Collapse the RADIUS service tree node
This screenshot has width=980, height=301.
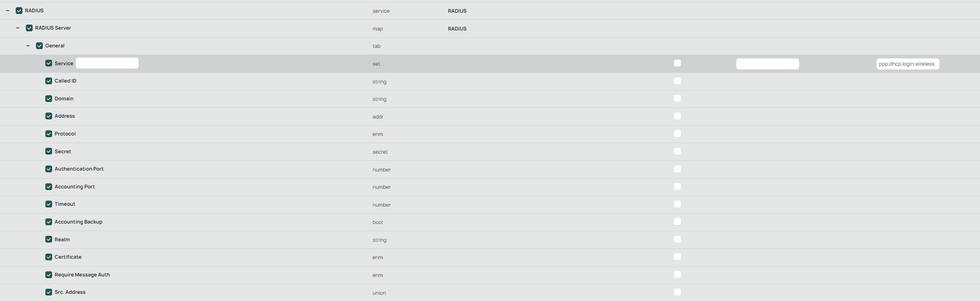pyautogui.click(x=8, y=11)
